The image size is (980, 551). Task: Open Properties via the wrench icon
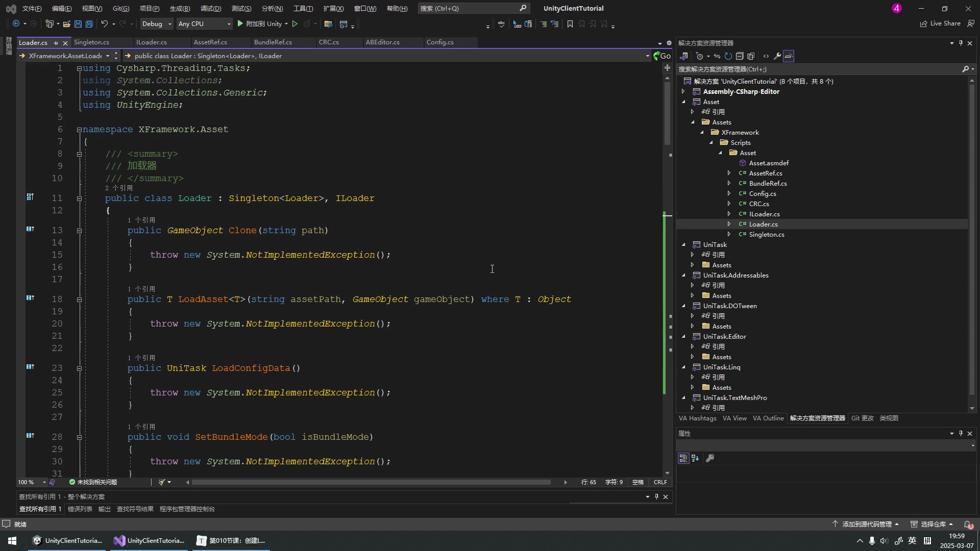click(x=776, y=56)
